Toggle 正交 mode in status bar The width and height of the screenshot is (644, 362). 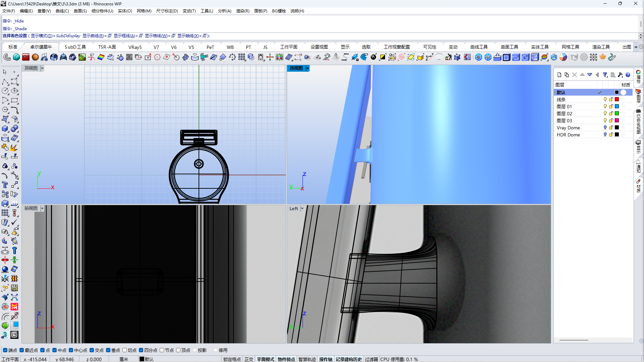click(249, 359)
